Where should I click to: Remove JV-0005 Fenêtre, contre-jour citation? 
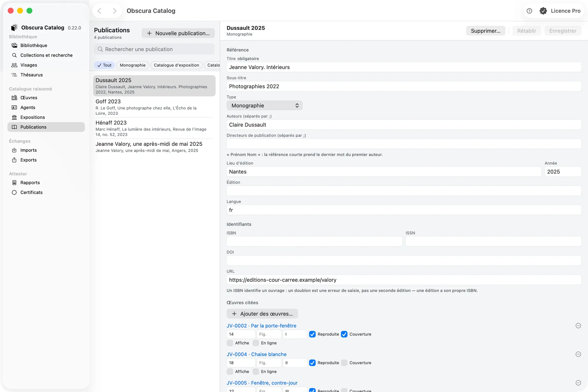578,383
